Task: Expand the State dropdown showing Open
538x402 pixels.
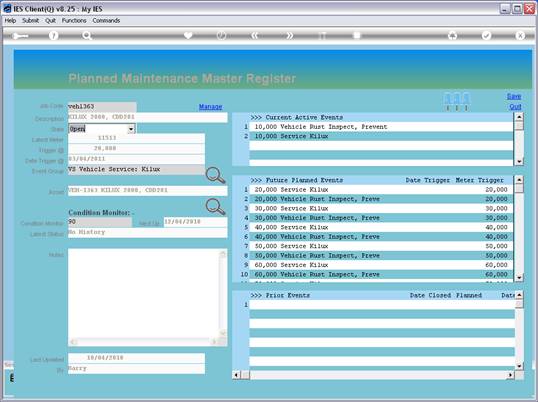Action: (x=131, y=129)
